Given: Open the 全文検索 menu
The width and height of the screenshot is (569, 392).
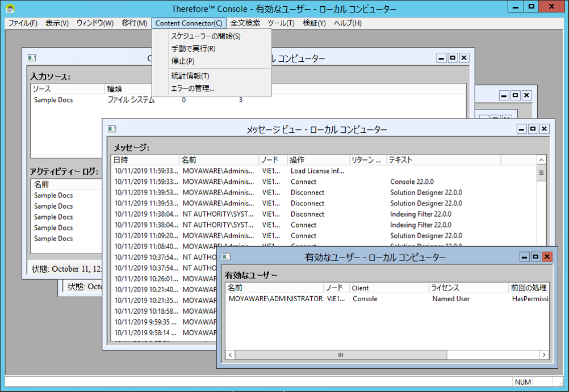Looking at the screenshot, I should [x=245, y=23].
